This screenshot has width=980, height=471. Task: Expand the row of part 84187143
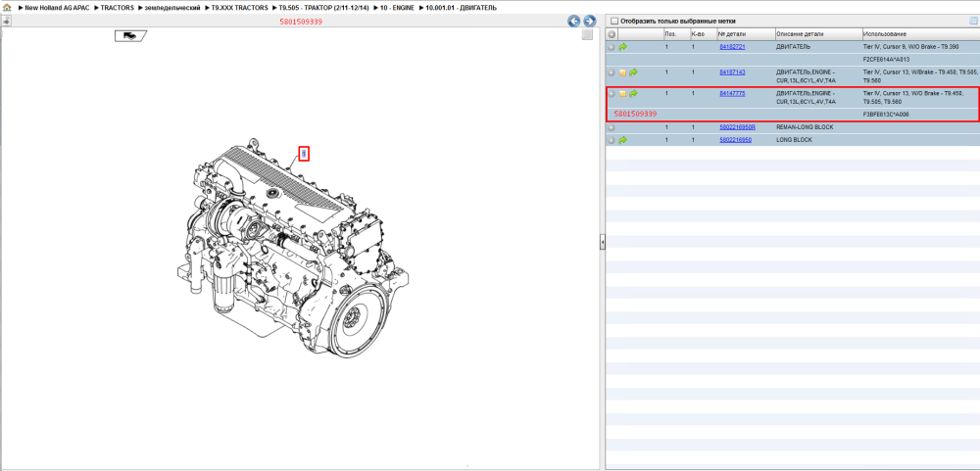point(612,72)
